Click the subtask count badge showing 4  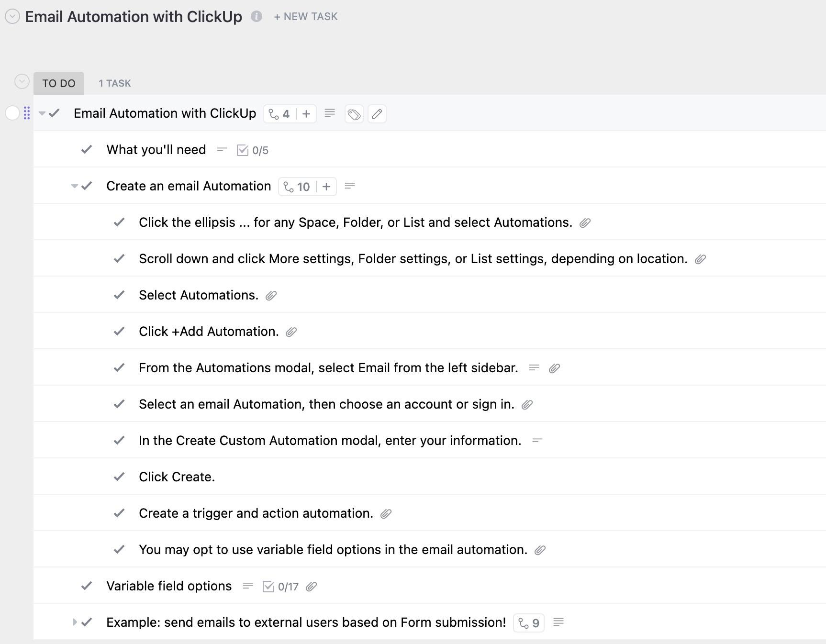[x=279, y=114]
